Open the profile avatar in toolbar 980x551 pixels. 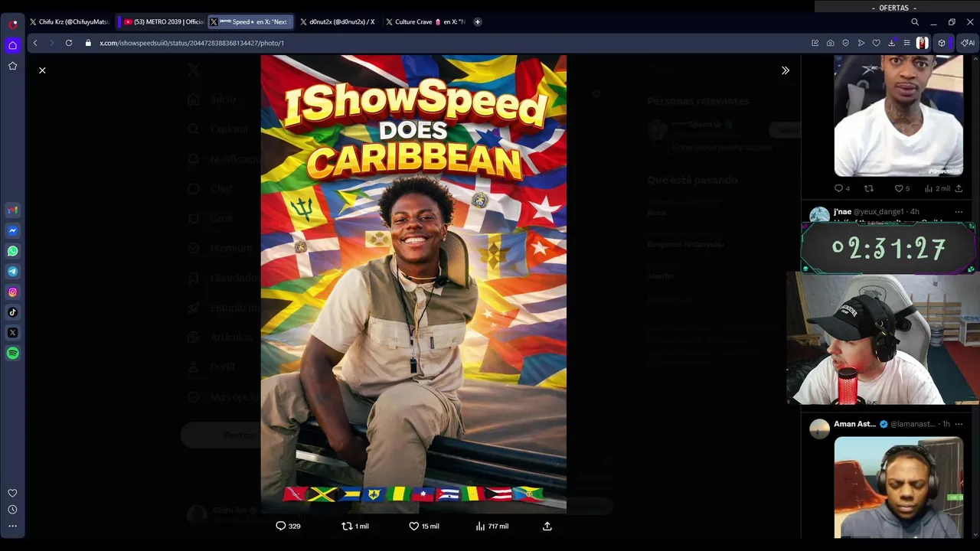point(923,43)
